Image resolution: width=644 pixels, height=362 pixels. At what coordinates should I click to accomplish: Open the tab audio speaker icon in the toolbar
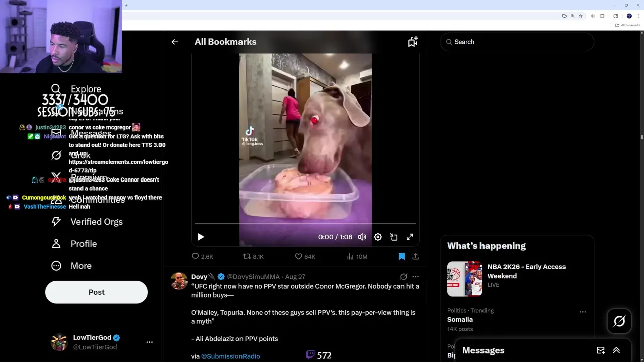coord(593,16)
